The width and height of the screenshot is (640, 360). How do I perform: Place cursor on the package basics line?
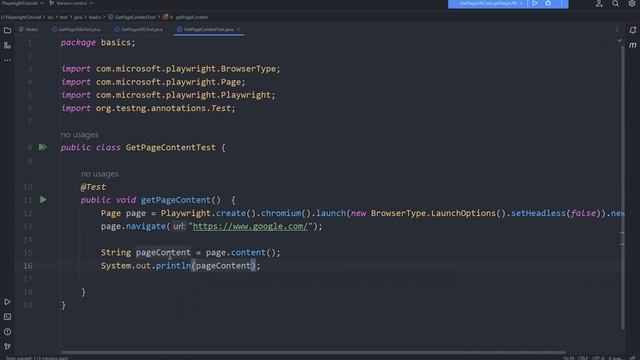98,42
